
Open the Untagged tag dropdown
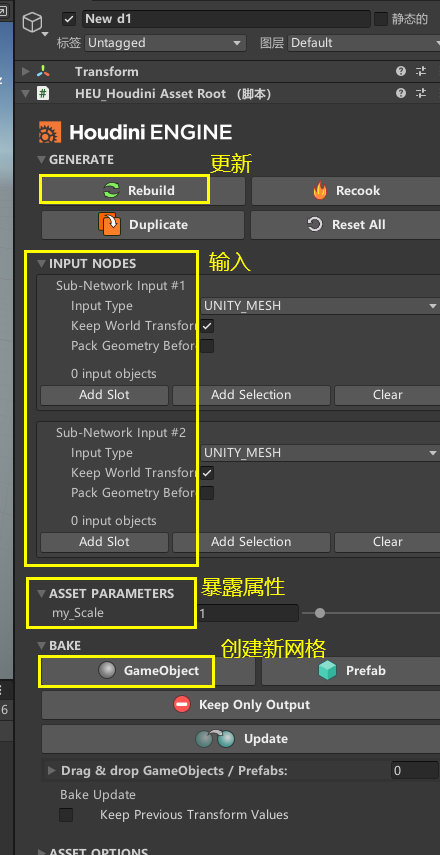(165, 43)
